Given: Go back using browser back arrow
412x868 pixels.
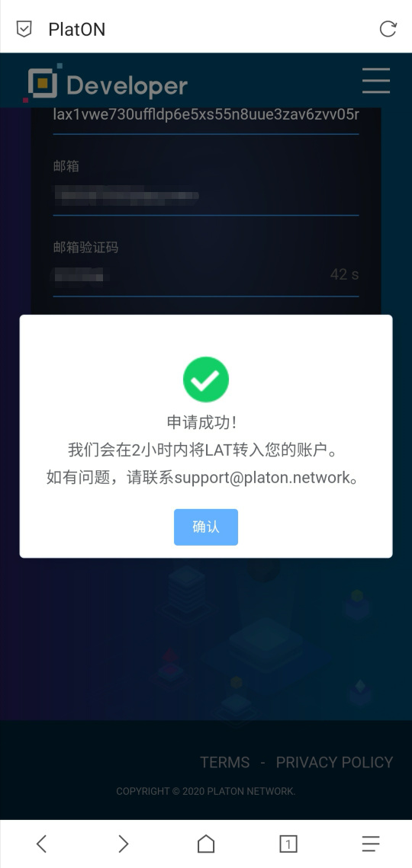Looking at the screenshot, I should (41, 844).
